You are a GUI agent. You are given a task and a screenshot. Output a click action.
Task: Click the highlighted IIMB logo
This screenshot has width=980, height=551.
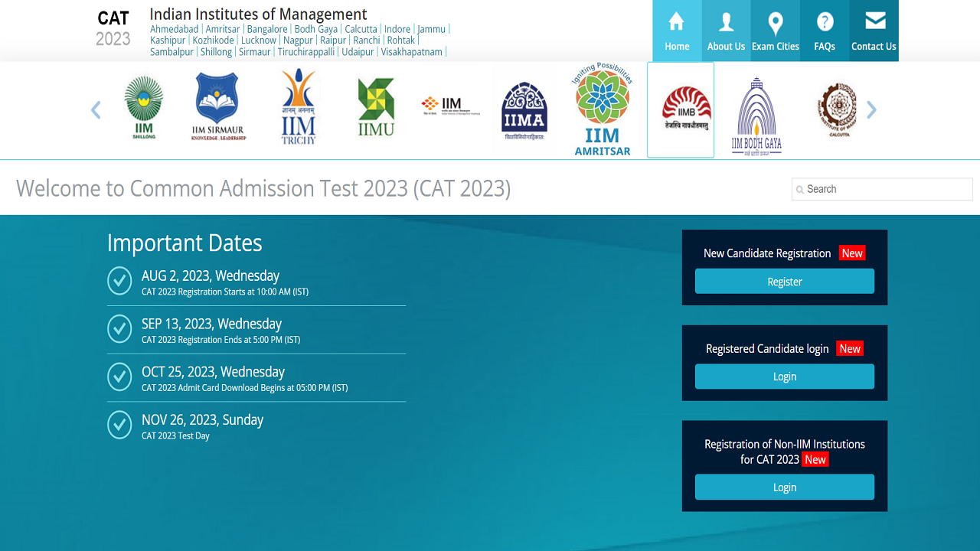tap(680, 106)
